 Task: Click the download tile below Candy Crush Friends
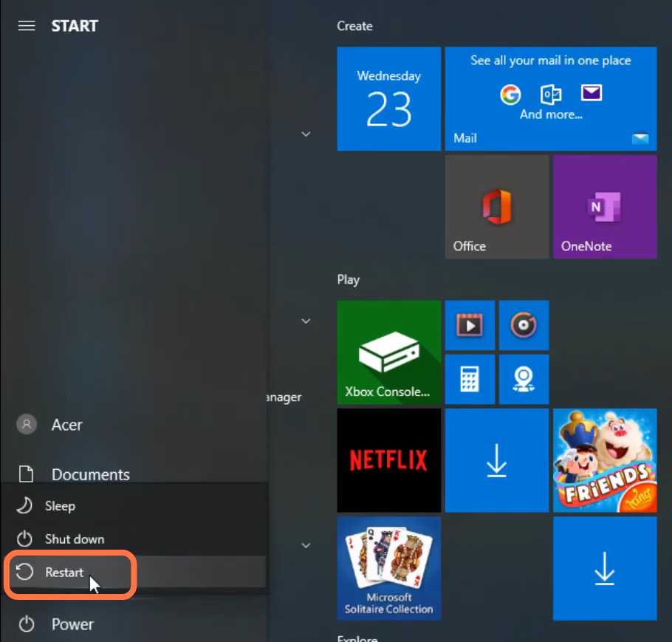click(605, 568)
